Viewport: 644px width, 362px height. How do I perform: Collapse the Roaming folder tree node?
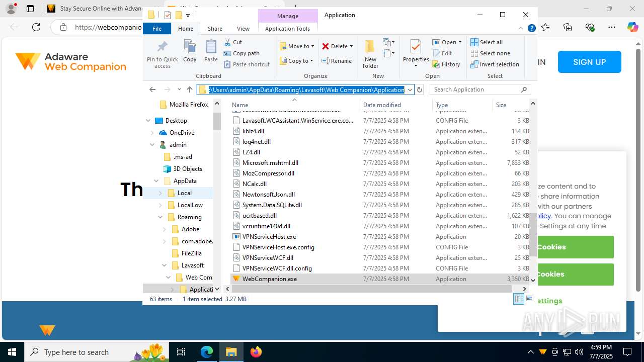click(x=160, y=217)
